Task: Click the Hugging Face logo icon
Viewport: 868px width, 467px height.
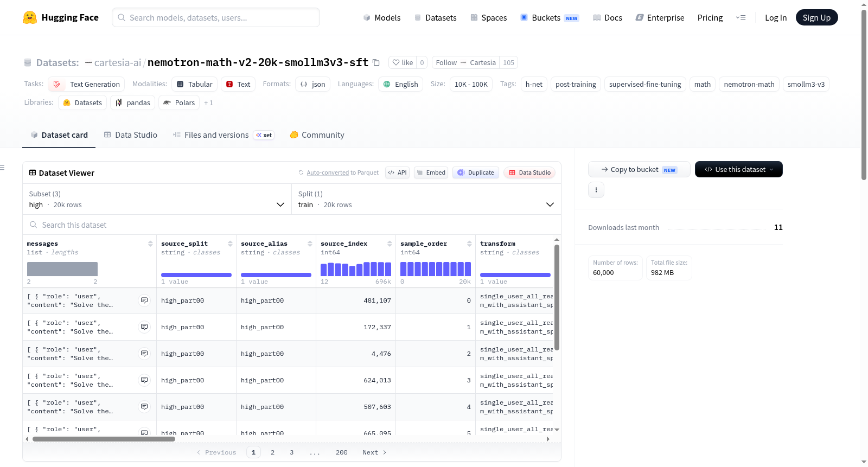Action: pos(30,17)
